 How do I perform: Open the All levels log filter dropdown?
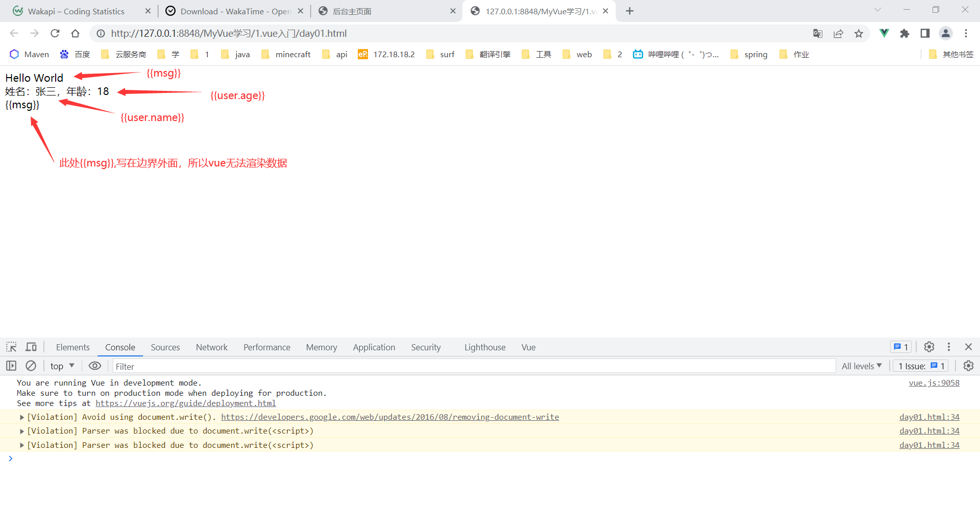(x=861, y=366)
